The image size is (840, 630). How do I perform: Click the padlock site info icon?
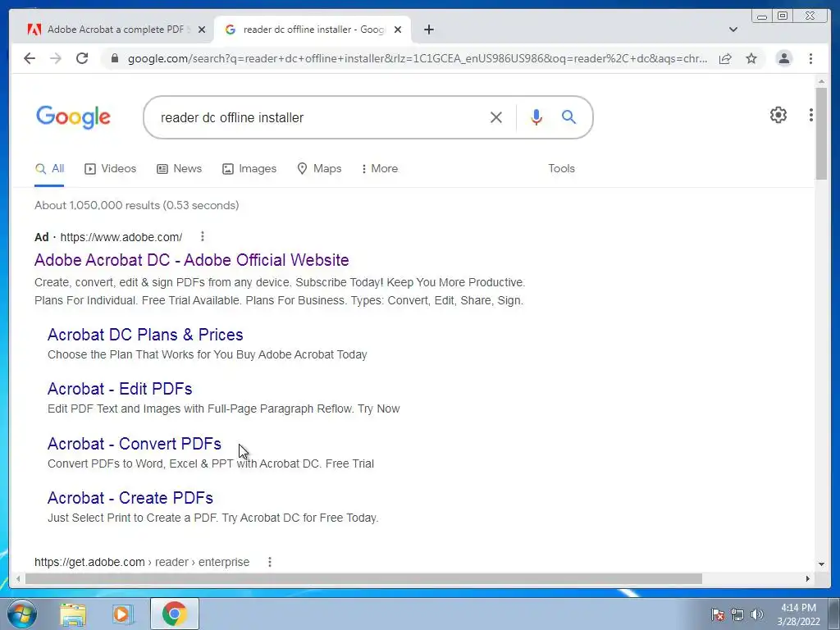(114, 58)
